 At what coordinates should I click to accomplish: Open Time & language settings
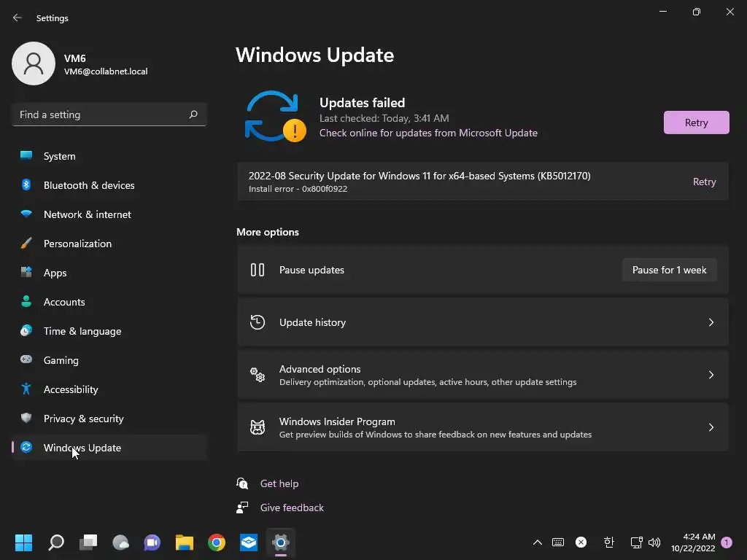pos(109,331)
